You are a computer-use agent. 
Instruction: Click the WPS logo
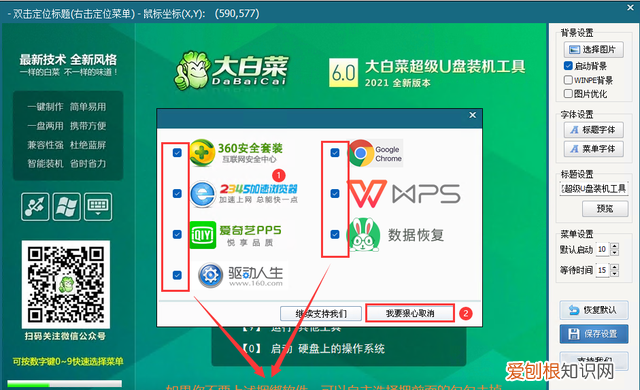404,193
